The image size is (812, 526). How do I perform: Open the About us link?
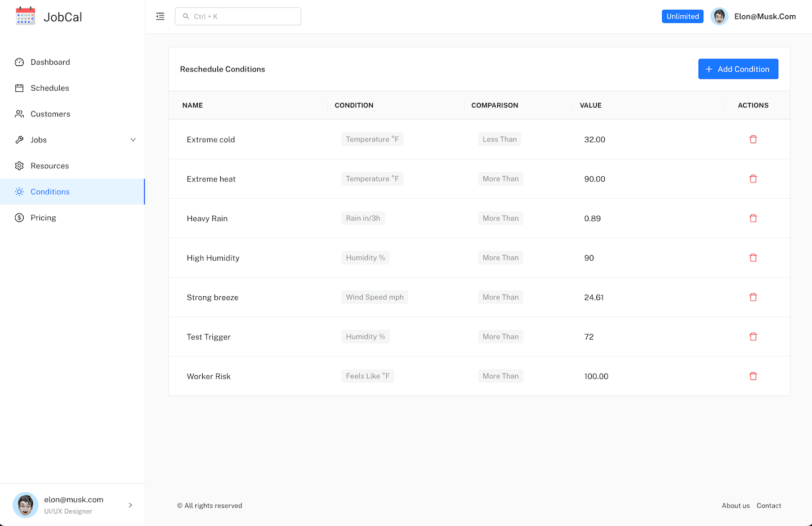click(735, 506)
